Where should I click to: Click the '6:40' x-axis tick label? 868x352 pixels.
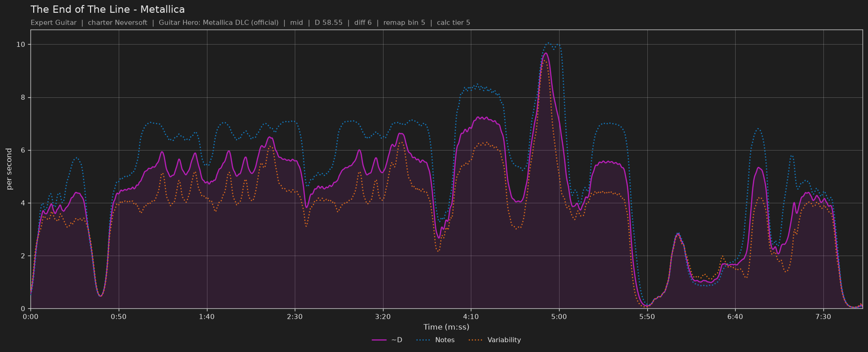735,317
